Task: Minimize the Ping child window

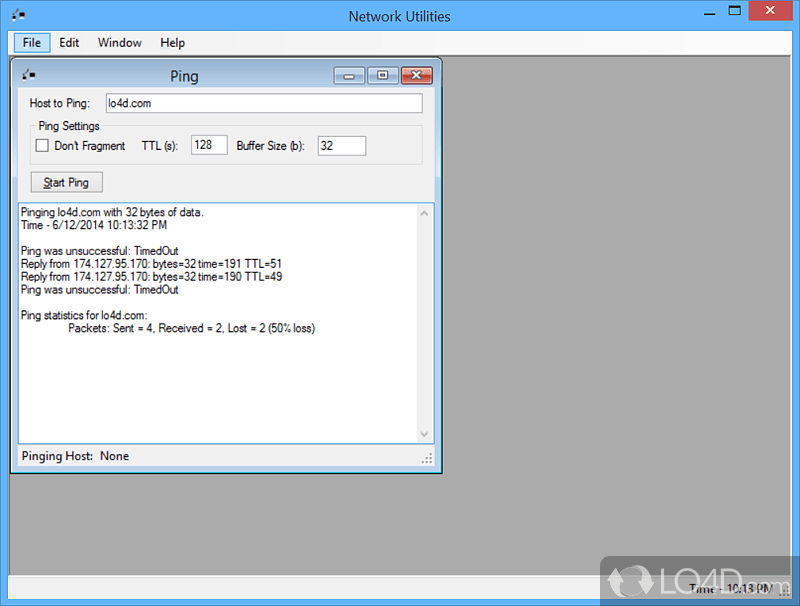Action: pos(349,76)
